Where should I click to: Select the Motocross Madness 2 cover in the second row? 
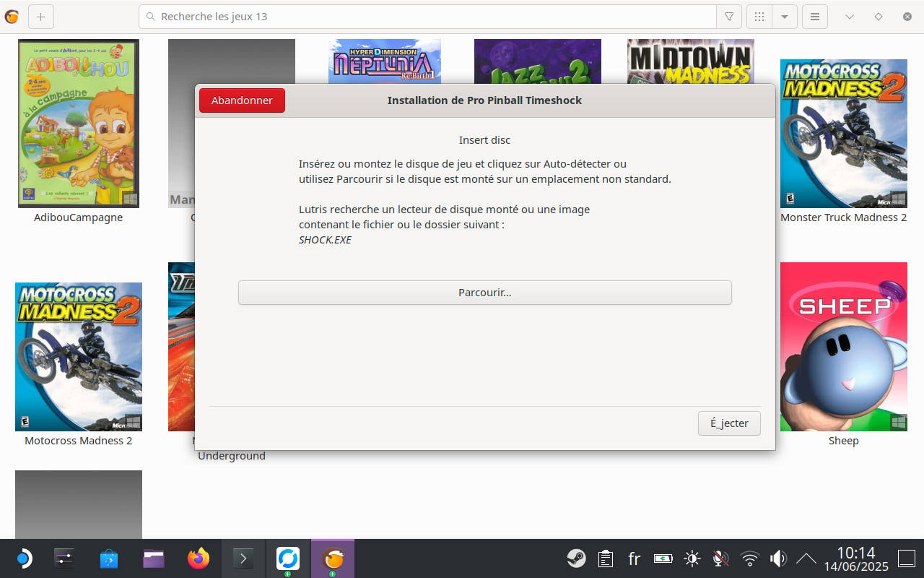coord(79,357)
